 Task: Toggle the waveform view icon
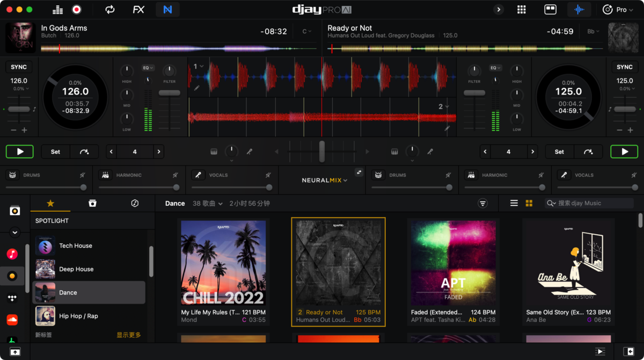[x=579, y=10]
